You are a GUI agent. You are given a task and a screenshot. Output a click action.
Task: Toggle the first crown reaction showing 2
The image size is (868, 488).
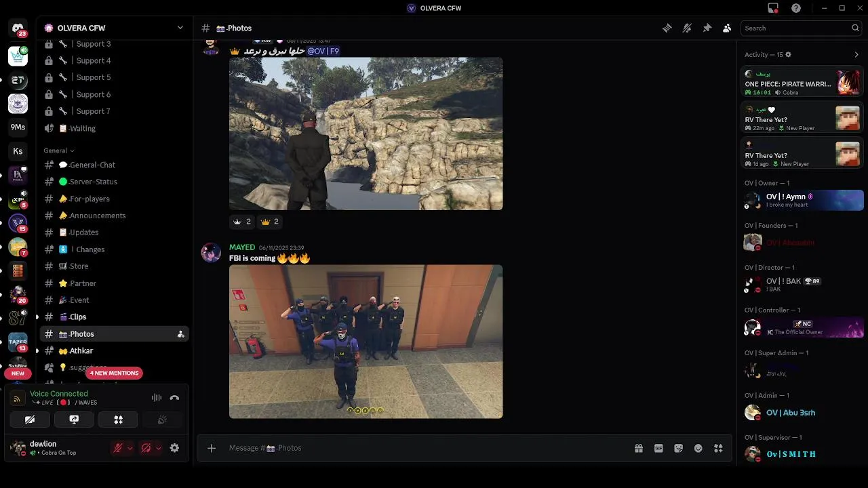(242, 222)
